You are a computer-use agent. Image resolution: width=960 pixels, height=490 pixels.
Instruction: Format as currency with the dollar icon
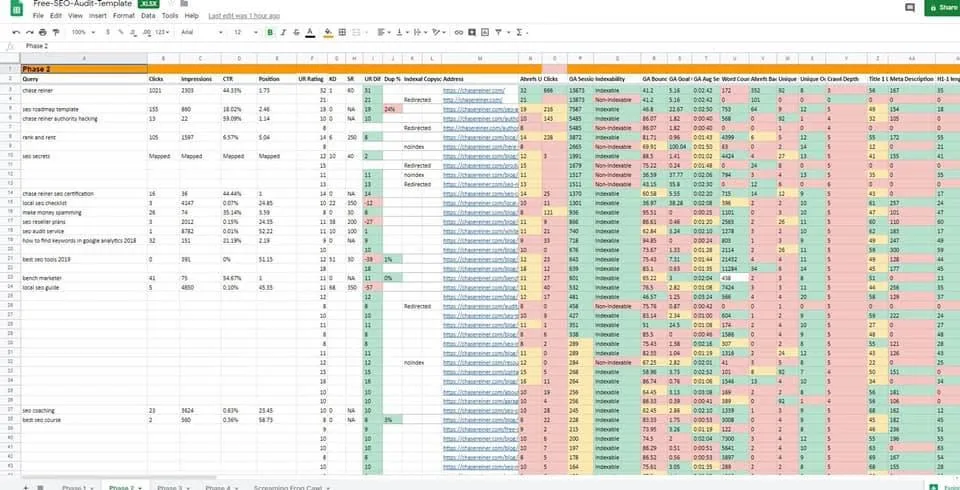[x=108, y=32]
